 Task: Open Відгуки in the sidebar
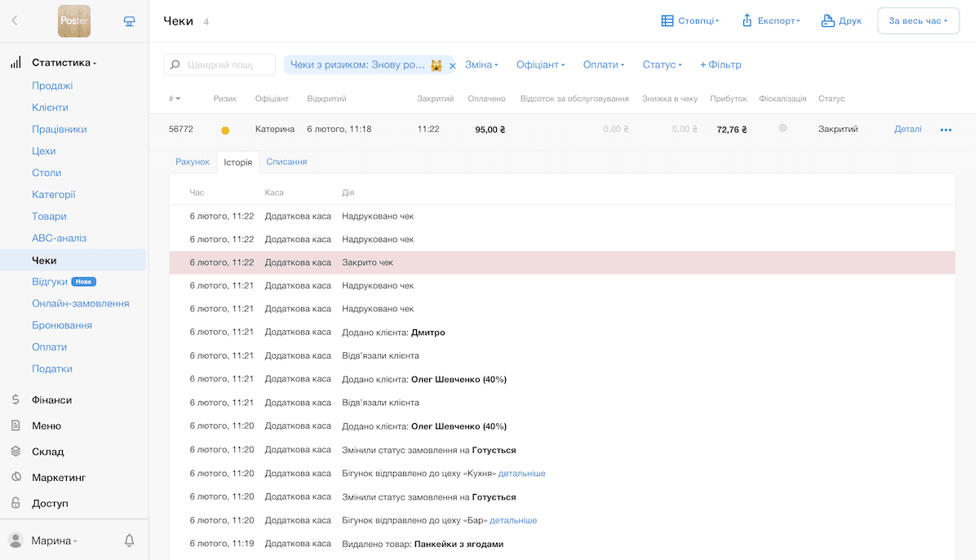click(x=50, y=281)
